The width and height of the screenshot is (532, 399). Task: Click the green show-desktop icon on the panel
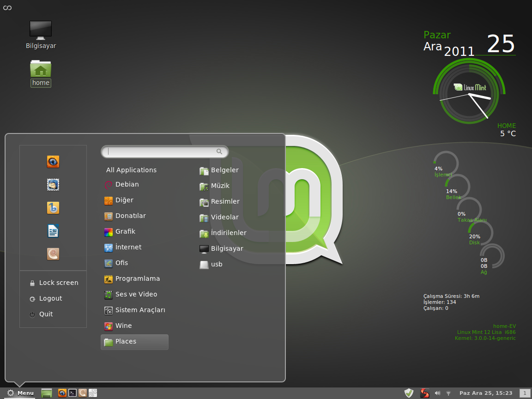tap(47, 393)
